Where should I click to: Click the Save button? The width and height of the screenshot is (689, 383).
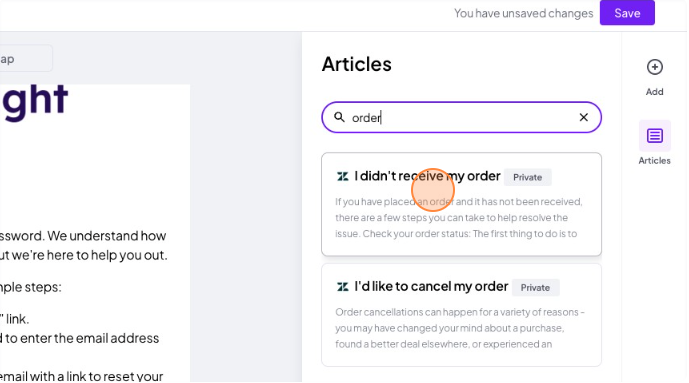tap(627, 13)
